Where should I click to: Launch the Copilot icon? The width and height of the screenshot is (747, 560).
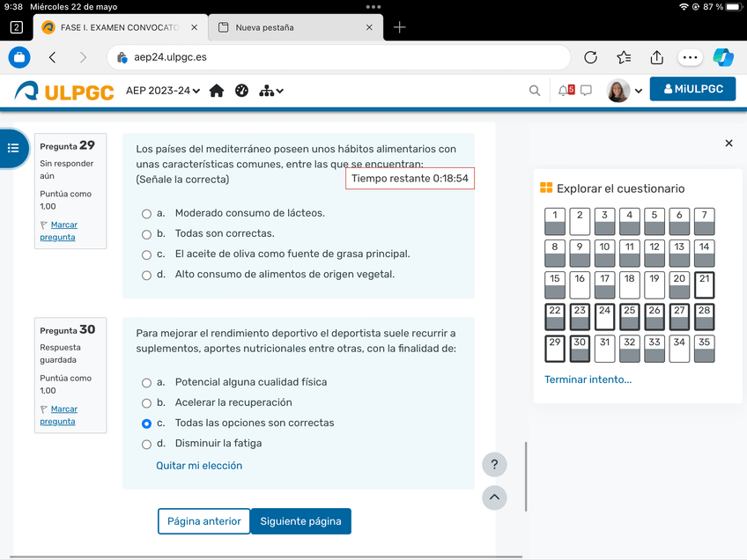[x=723, y=57]
